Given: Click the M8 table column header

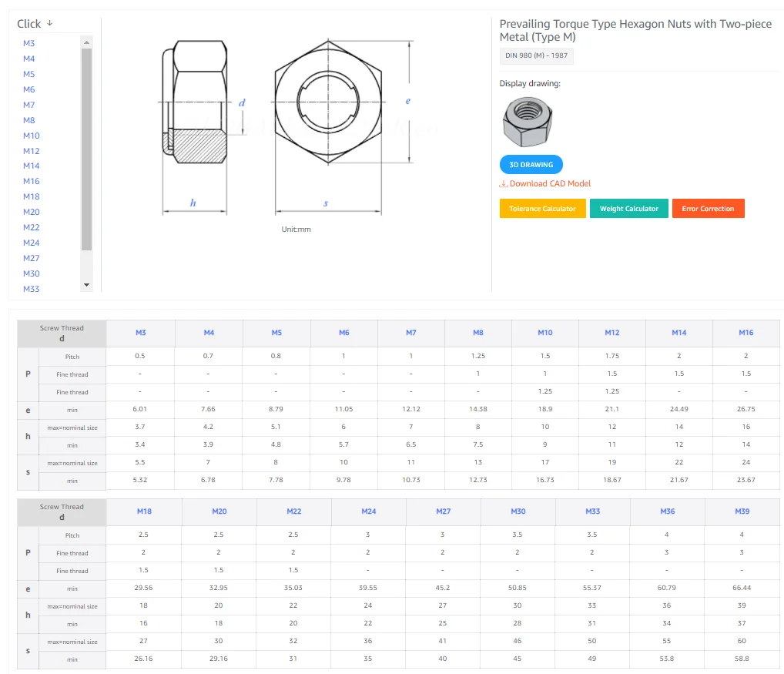Looking at the screenshot, I should (478, 333).
